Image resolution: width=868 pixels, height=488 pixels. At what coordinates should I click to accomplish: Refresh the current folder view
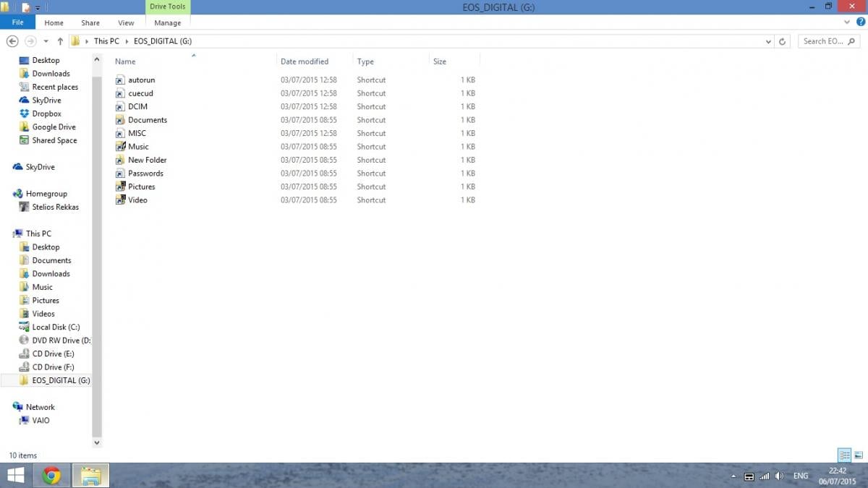coord(782,42)
